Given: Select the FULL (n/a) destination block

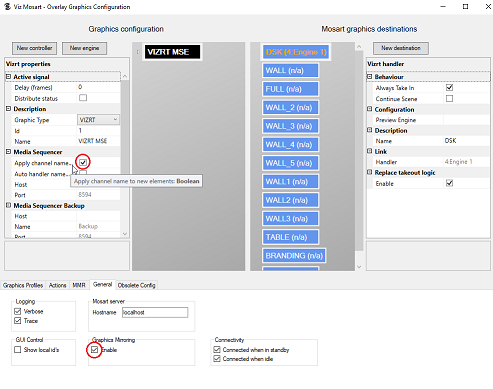Looking at the screenshot, I should pos(290,89).
